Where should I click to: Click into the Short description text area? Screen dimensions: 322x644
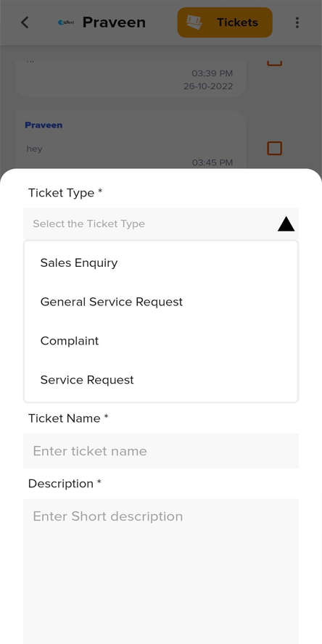pyautogui.click(x=161, y=571)
